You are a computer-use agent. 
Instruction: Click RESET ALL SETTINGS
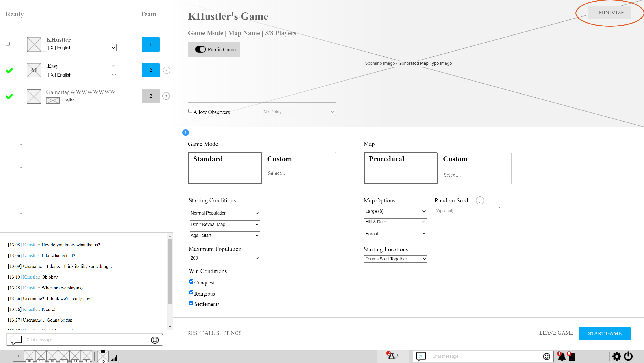[x=214, y=333]
